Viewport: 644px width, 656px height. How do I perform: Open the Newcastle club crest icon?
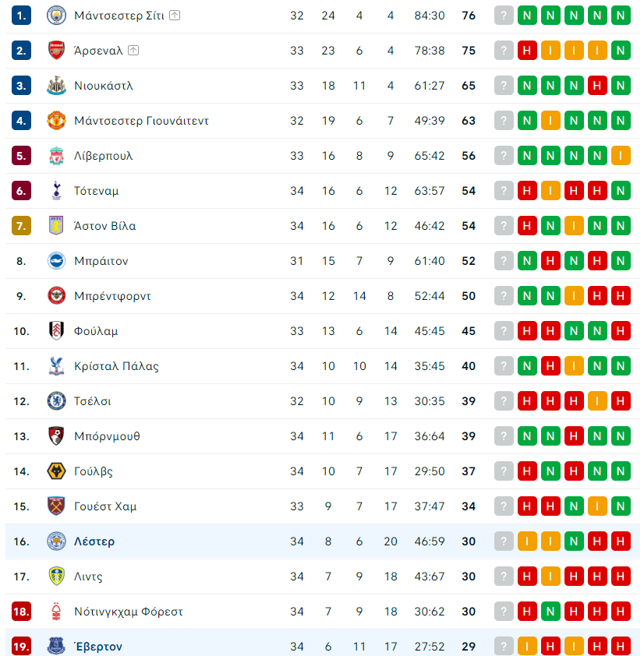[56, 86]
